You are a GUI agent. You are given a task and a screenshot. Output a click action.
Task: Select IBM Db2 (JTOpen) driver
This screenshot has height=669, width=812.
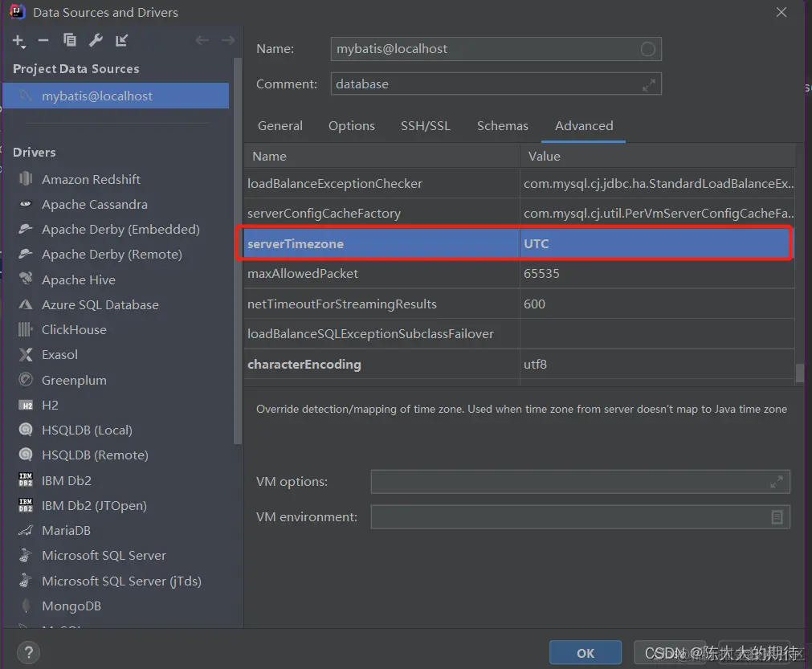[94, 505]
